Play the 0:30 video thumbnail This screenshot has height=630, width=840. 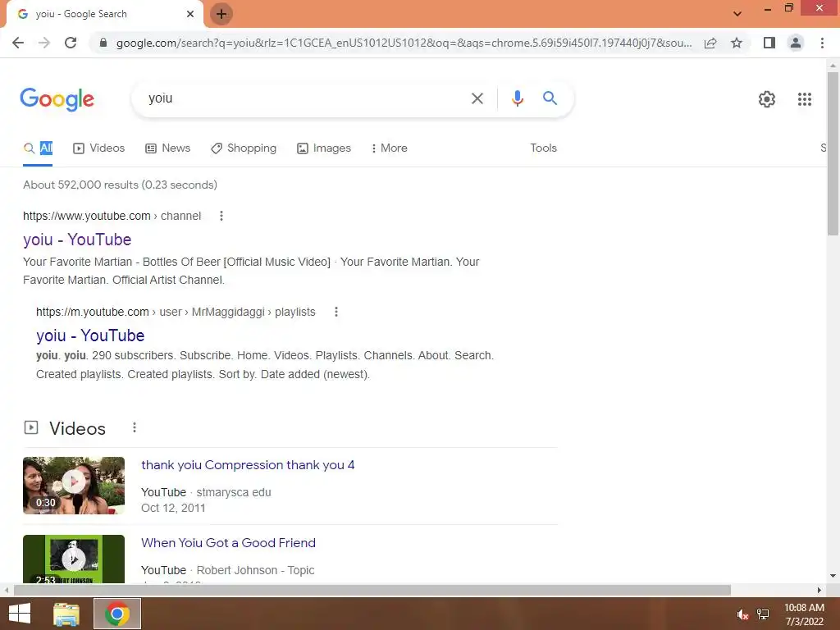74,486
